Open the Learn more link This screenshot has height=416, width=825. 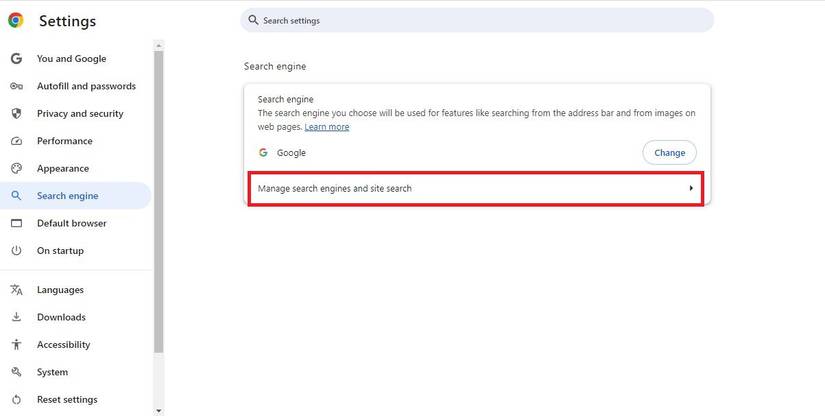[327, 127]
